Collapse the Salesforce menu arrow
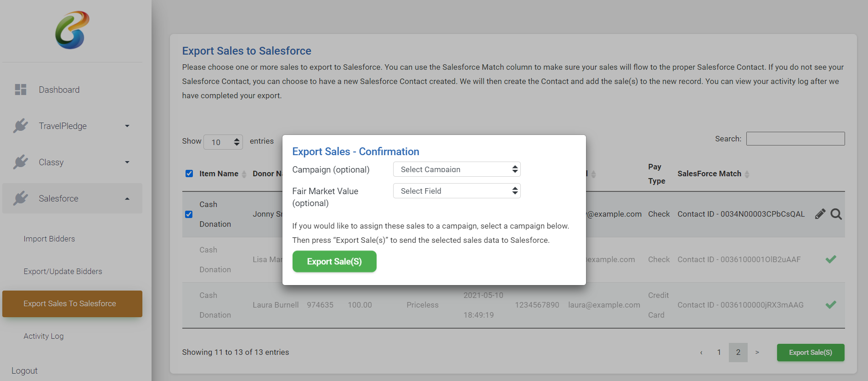 (127, 198)
